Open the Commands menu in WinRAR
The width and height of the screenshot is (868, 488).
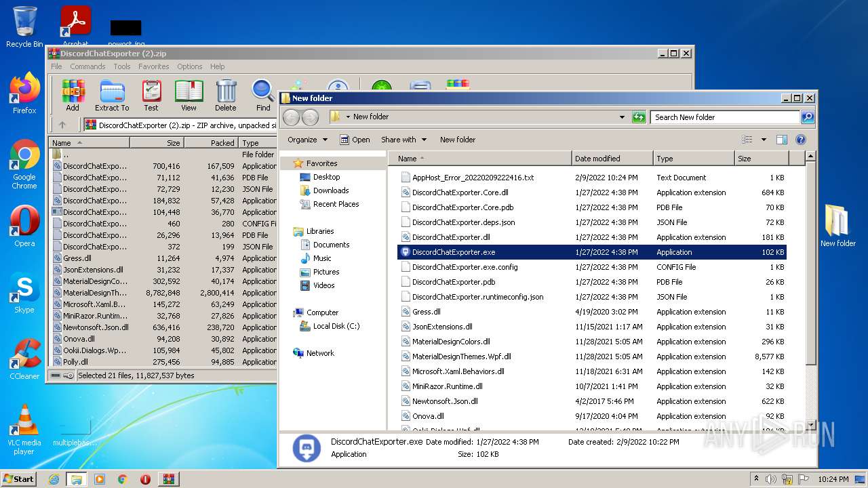point(87,66)
